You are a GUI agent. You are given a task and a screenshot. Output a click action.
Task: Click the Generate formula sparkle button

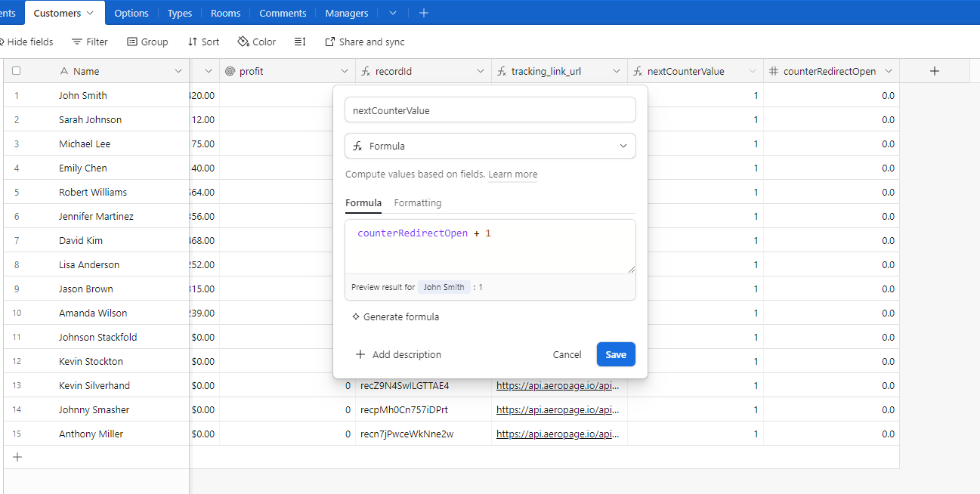click(x=395, y=316)
